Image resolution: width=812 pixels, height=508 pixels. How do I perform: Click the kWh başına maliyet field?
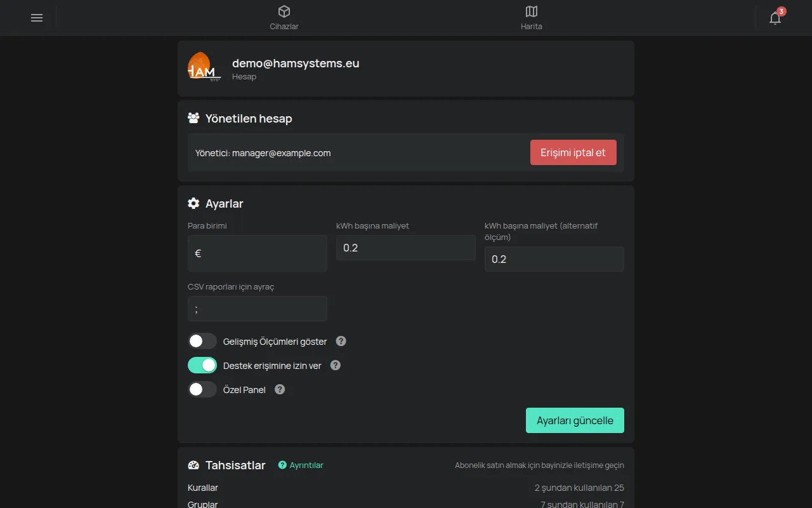(406, 248)
